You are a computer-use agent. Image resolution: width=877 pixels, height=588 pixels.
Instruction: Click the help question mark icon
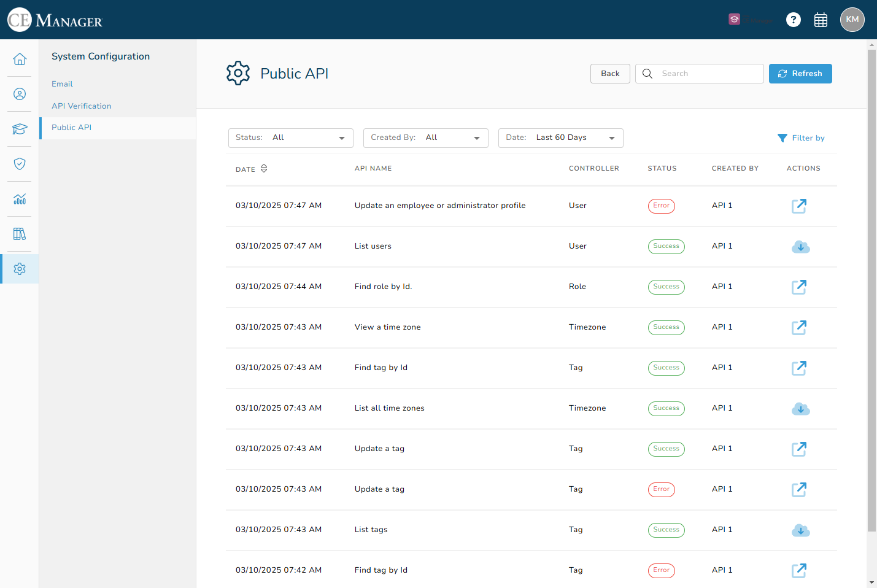pos(794,20)
